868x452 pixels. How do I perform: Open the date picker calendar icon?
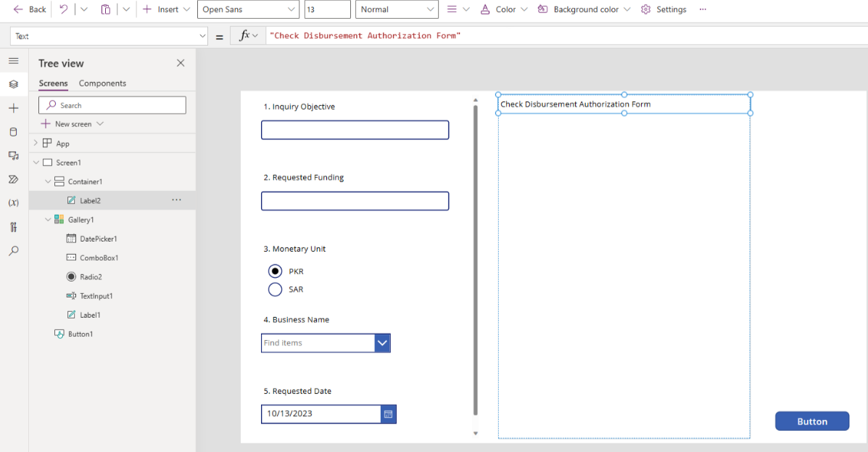[389, 414]
